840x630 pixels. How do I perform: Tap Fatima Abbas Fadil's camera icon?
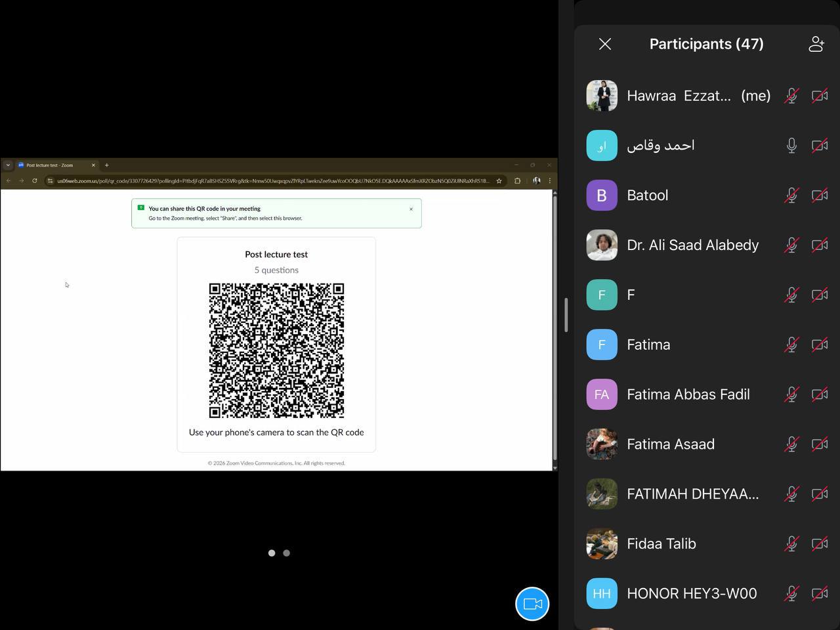(x=820, y=394)
